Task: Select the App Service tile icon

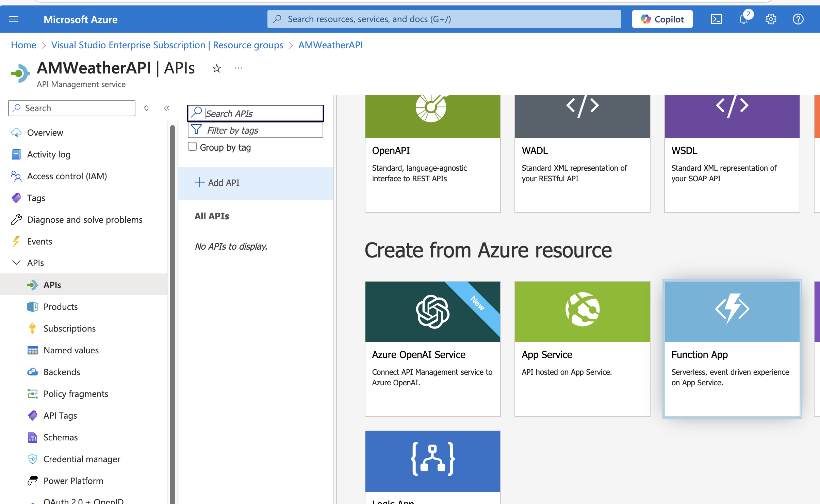Action: pos(582,309)
